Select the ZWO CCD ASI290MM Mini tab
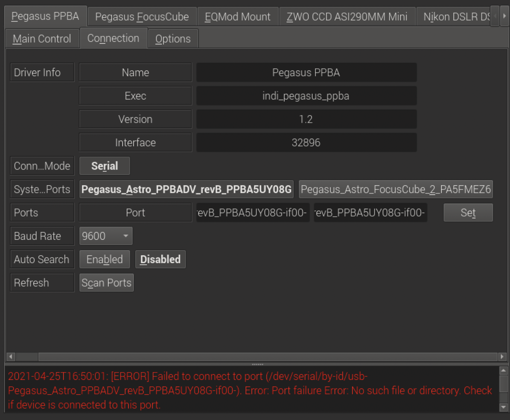This screenshot has width=510, height=420. [347, 17]
